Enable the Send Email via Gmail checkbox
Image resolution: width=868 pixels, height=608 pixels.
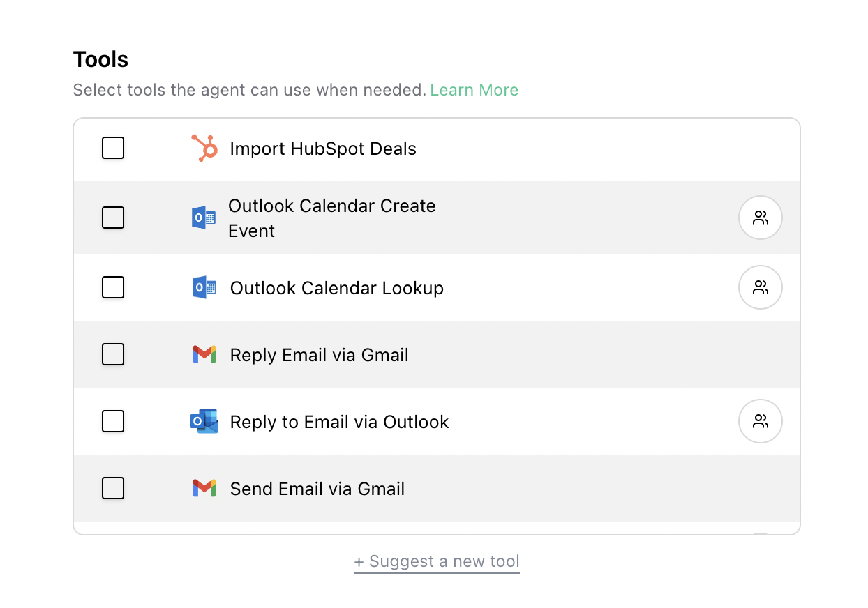[x=113, y=488]
